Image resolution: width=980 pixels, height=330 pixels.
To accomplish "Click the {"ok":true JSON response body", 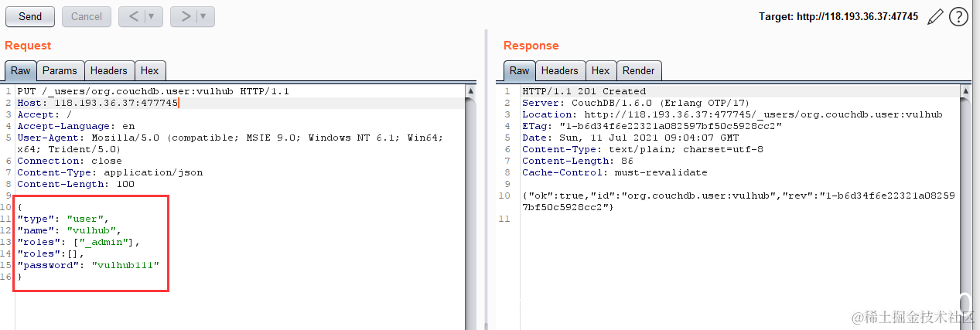I will pyautogui.click(x=739, y=201).
